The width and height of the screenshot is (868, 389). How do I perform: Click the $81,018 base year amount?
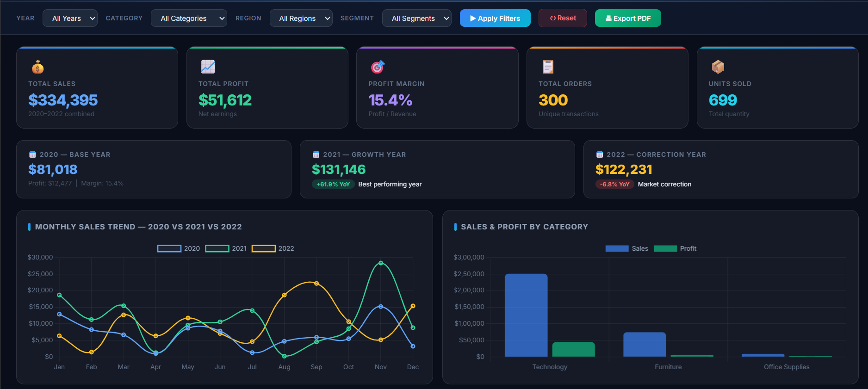(53, 169)
